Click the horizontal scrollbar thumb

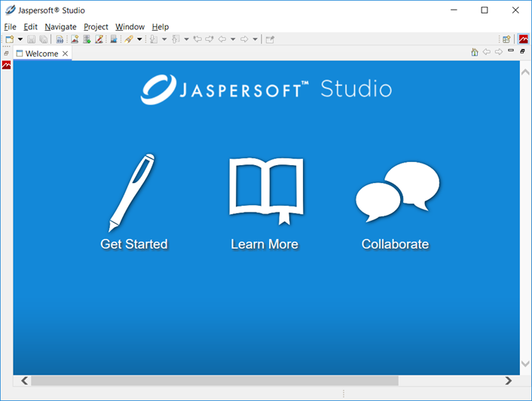coord(215,381)
